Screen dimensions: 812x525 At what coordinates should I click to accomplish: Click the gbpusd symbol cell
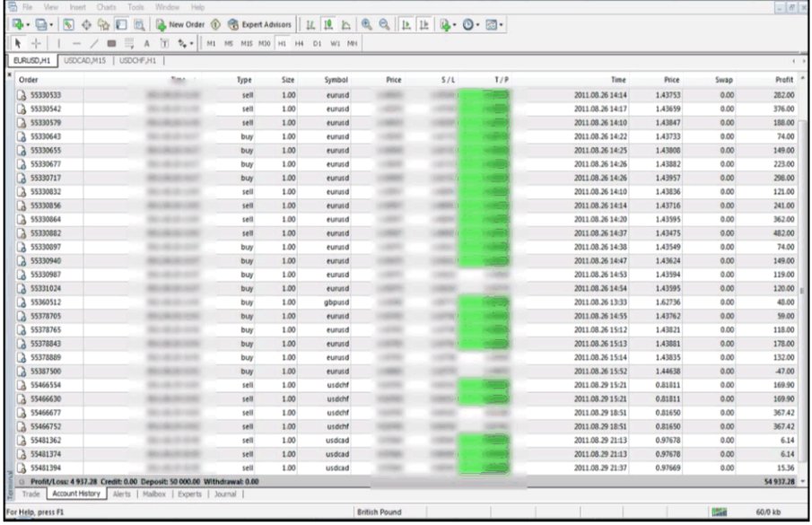pyautogui.click(x=336, y=302)
